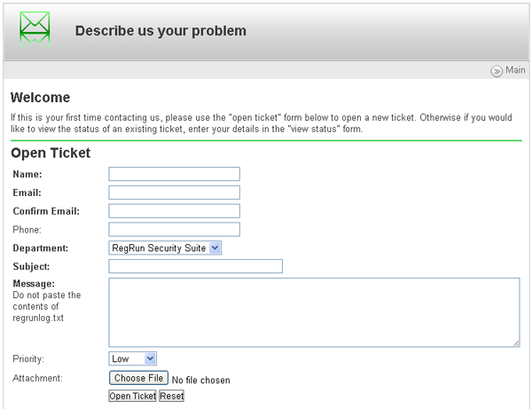
Task: Click inside the Message text area
Action: (x=314, y=311)
